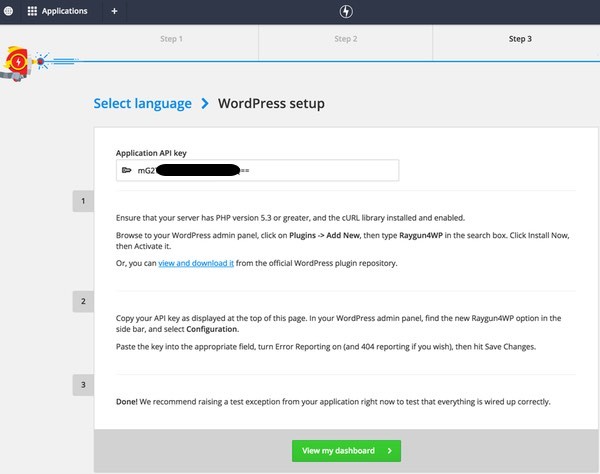Click the key icon in API field

[x=127, y=170]
